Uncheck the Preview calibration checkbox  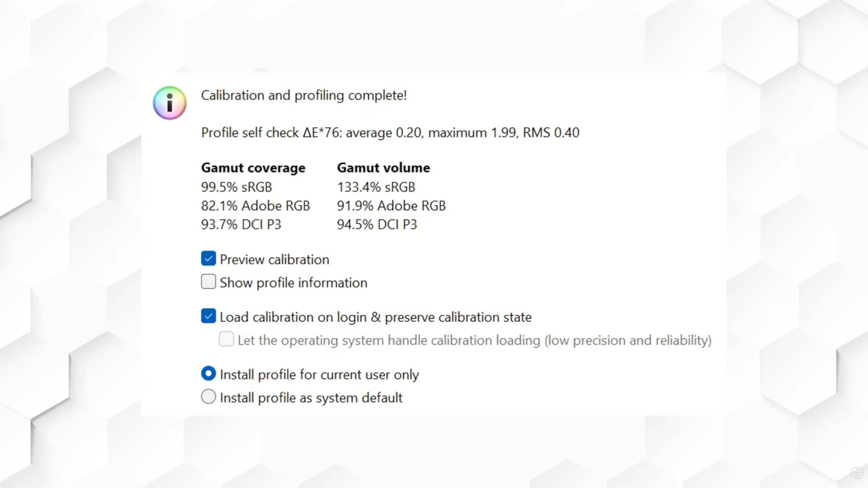tap(208, 259)
